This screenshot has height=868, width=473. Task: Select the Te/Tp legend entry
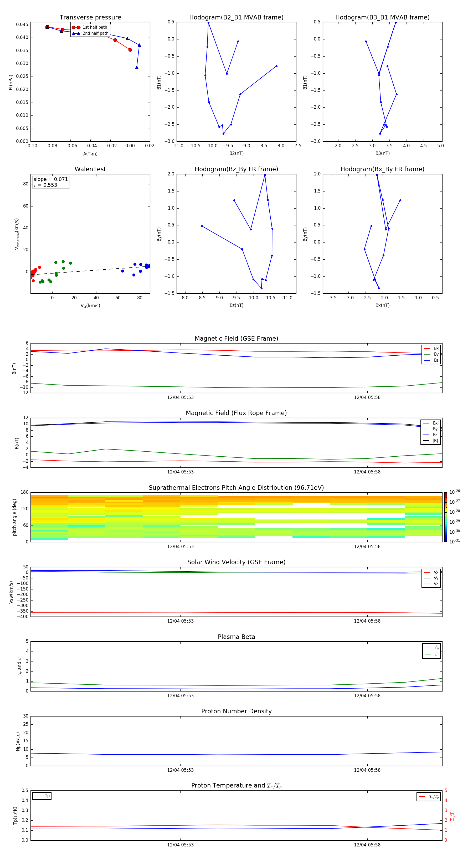coord(429,796)
